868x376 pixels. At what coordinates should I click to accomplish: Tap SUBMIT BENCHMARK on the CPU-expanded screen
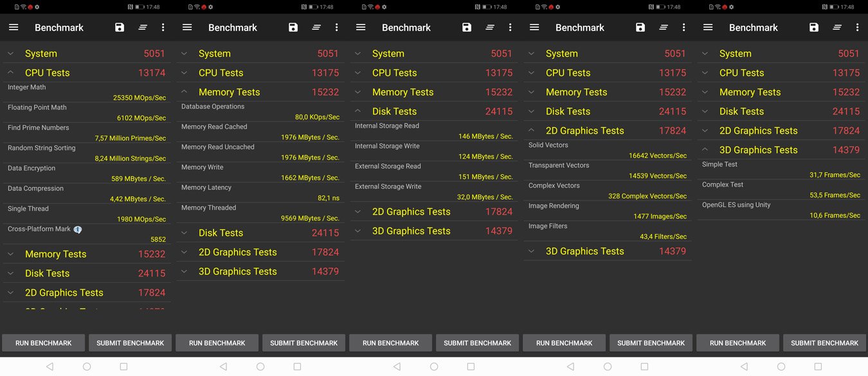130,343
